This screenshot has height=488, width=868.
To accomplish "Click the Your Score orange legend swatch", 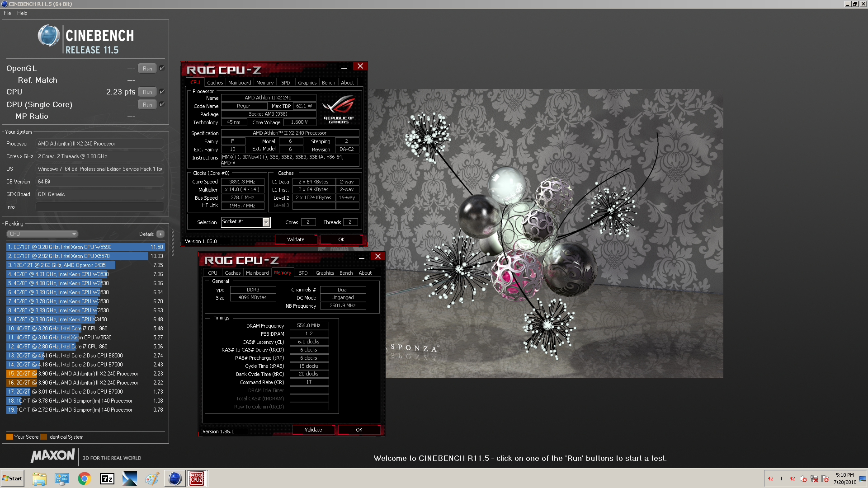I will click(9, 437).
